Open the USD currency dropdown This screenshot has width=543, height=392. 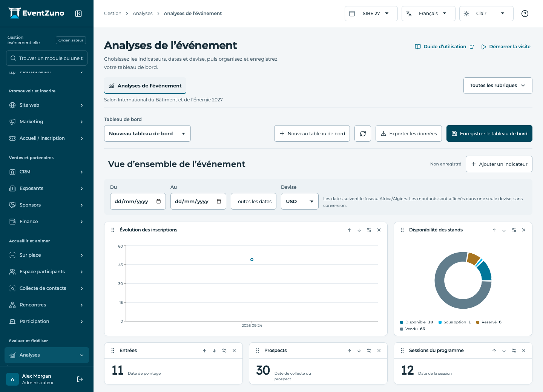[x=300, y=201]
